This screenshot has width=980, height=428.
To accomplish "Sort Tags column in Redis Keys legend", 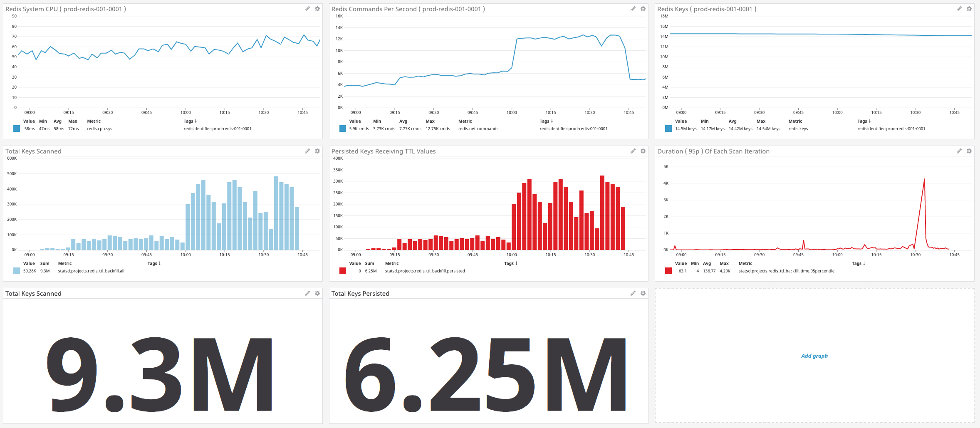I will pos(864,121).
